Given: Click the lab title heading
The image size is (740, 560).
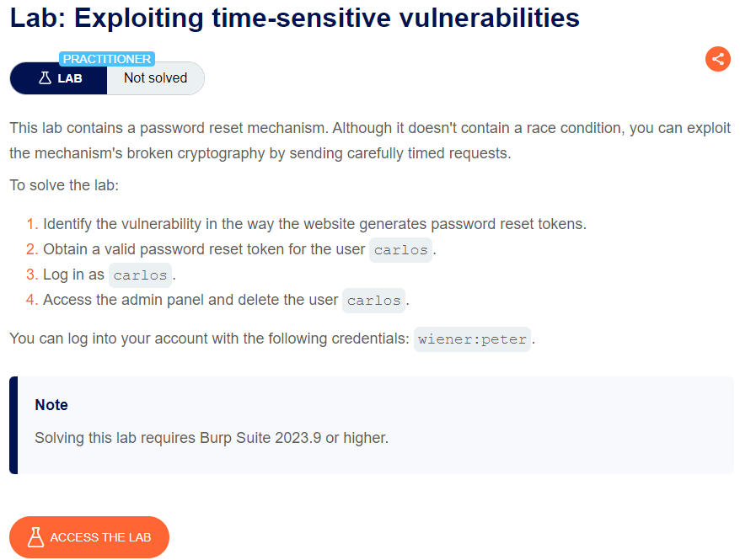Looking at the screenshot, I should click(x=295, y=18).
